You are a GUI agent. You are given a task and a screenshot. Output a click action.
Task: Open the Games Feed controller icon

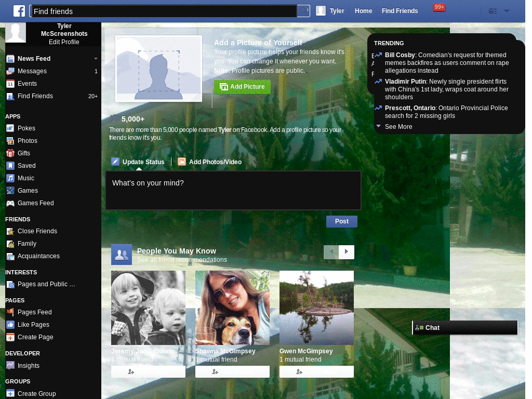click(10, 203)
